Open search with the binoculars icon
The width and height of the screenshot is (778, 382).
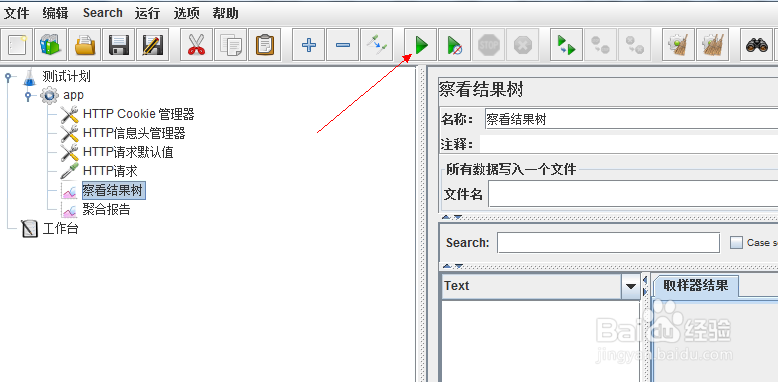click(757, 45)
